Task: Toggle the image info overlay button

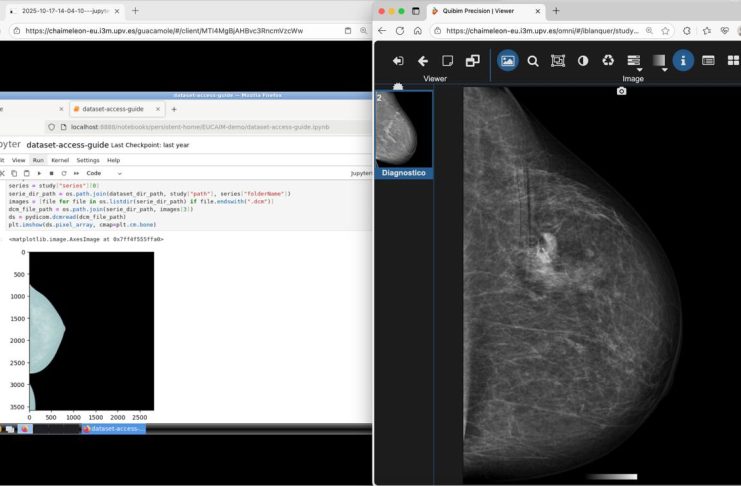Action: [683, 61]
